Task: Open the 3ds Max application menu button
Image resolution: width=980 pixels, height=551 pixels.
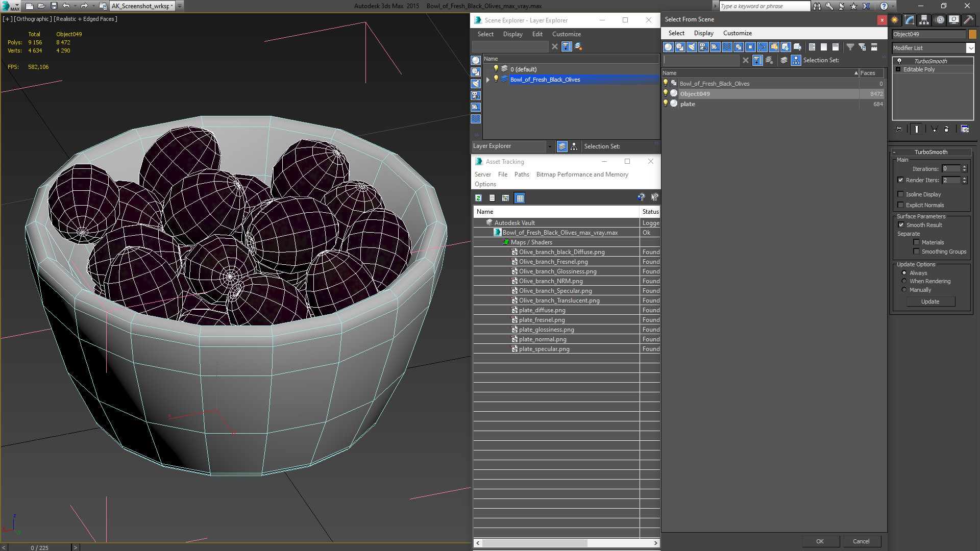Action: tap(10, 6)
